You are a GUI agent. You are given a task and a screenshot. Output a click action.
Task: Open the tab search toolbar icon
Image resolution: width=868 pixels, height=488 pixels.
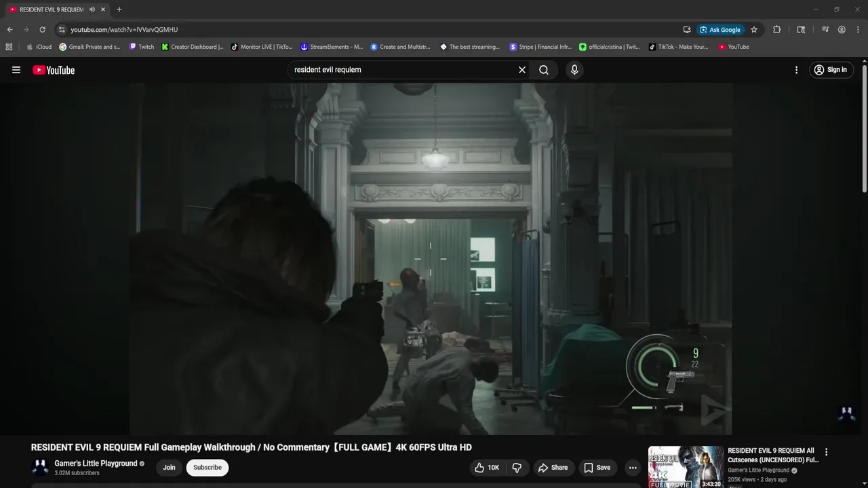point(801,30)
